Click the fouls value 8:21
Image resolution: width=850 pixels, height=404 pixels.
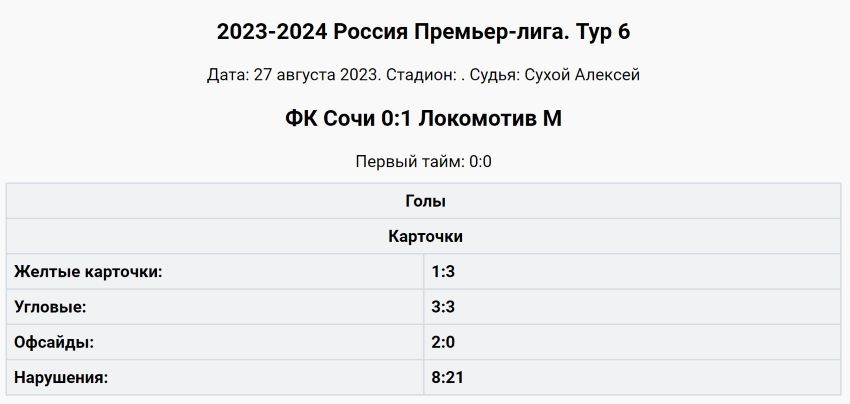[448, 377]
